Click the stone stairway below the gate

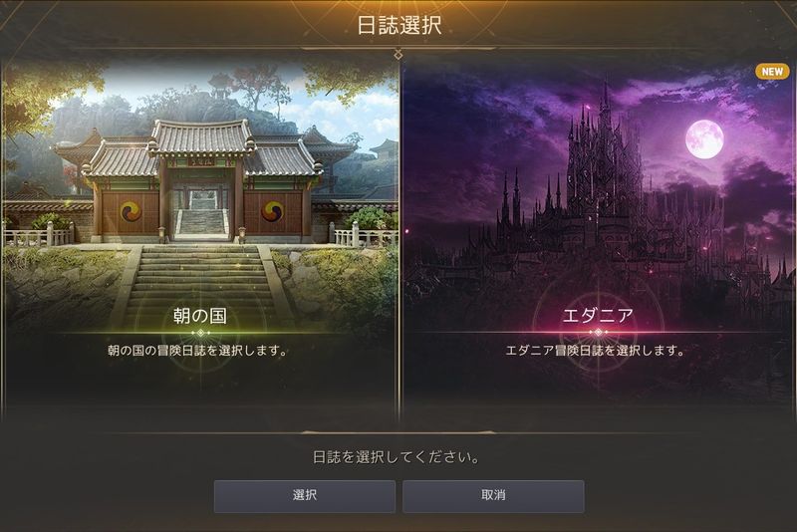click(x=201, y=285)
